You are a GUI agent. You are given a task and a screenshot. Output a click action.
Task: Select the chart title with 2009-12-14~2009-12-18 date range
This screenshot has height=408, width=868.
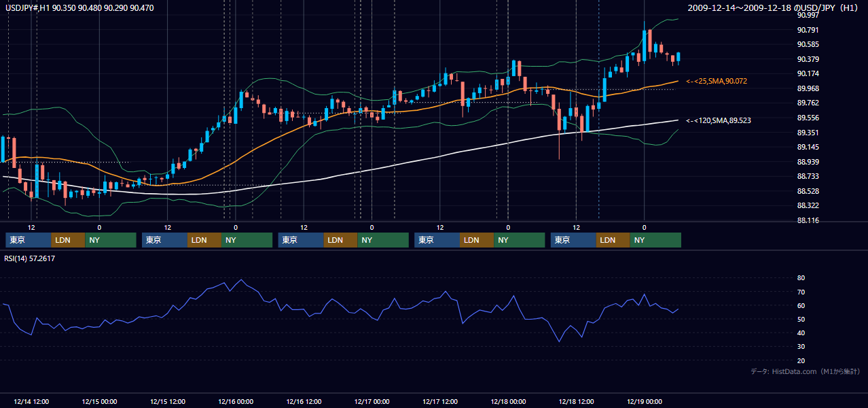[x=773, y=7]
